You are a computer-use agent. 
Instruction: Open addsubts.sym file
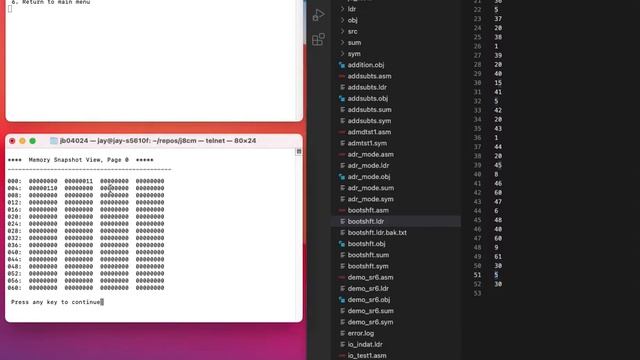click(x=369, y=121)
